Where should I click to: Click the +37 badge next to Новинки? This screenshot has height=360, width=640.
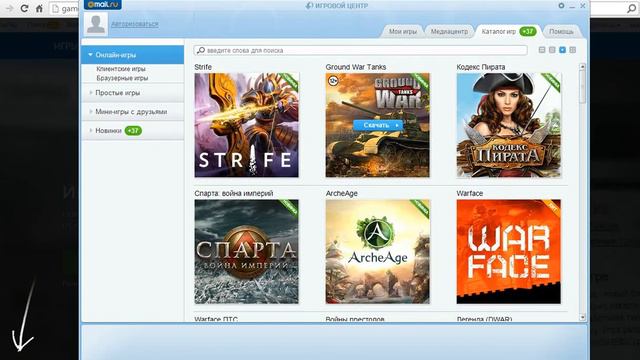click(133, 131)
